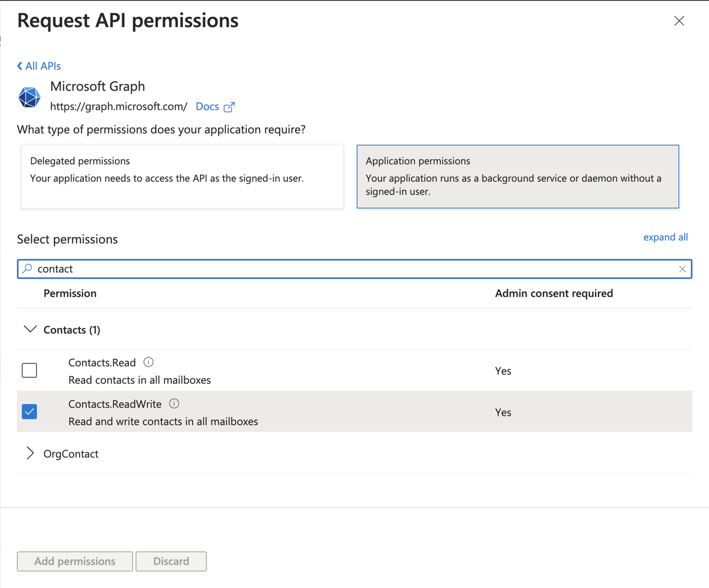Click the Add permissions button
709x588 pixels.
click(75, 561)
